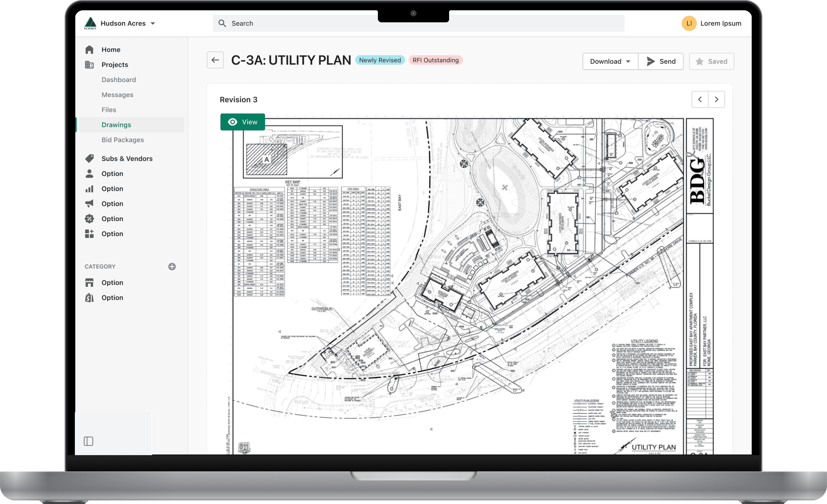Click the Subs & Vendors tag icon
The image size is (827, 504).
pyautogui.click(x=89, y=158)
